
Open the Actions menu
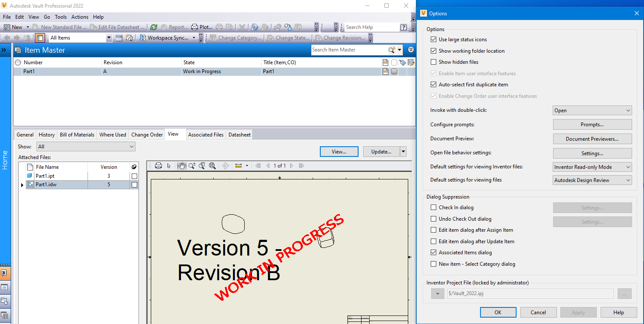pos(80,17)
